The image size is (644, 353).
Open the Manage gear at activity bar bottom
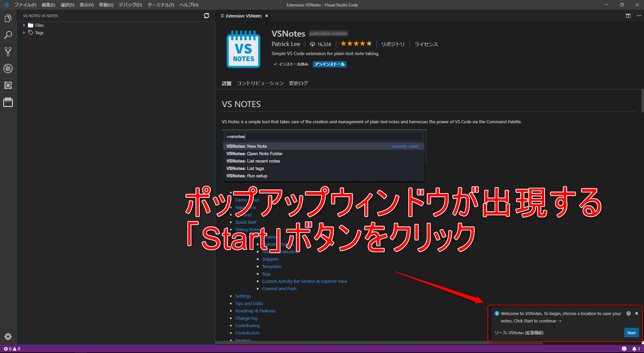(x=8, y=337)
